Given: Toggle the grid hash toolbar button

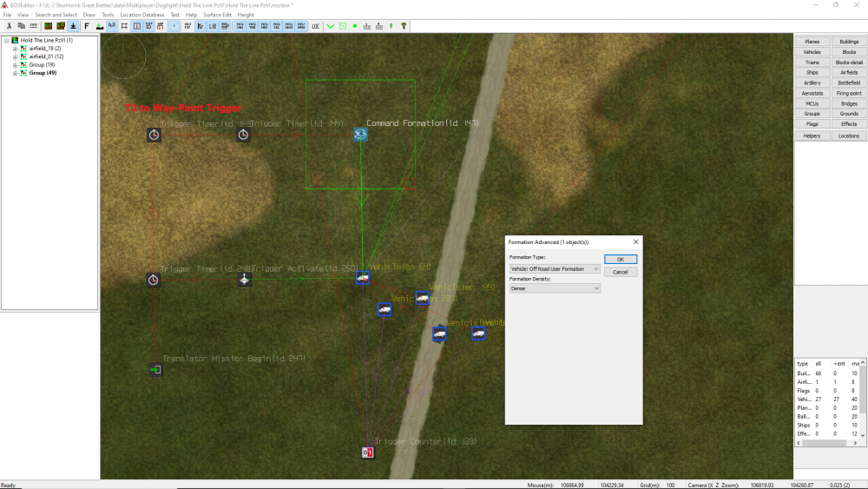Looking at the screenshot, I should tap(124, 26).
